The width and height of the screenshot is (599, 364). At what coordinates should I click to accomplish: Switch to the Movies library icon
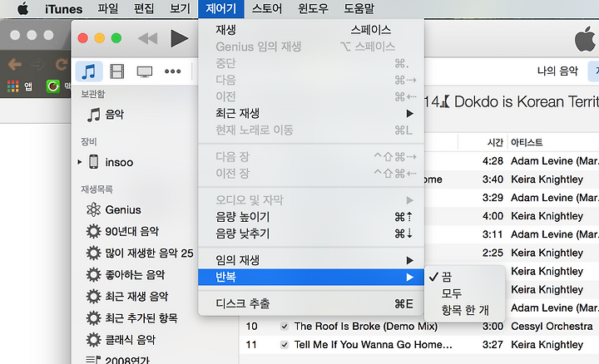(117, 71)
